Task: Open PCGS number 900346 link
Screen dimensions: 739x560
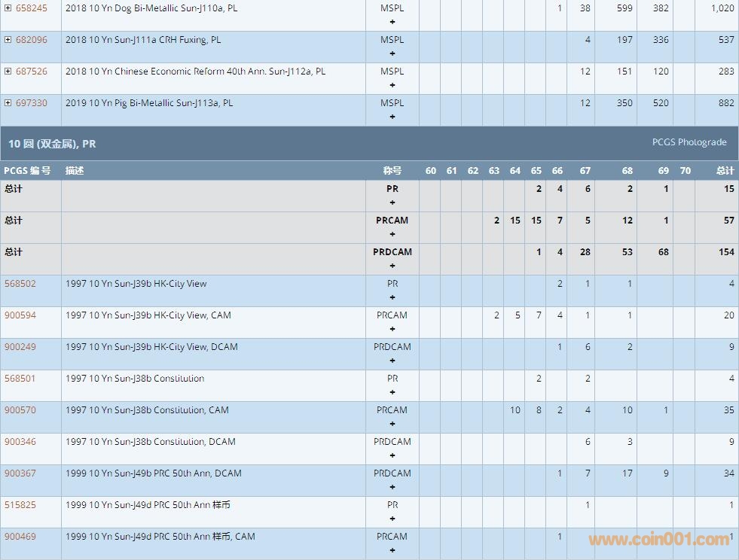Action: point(20,442)
